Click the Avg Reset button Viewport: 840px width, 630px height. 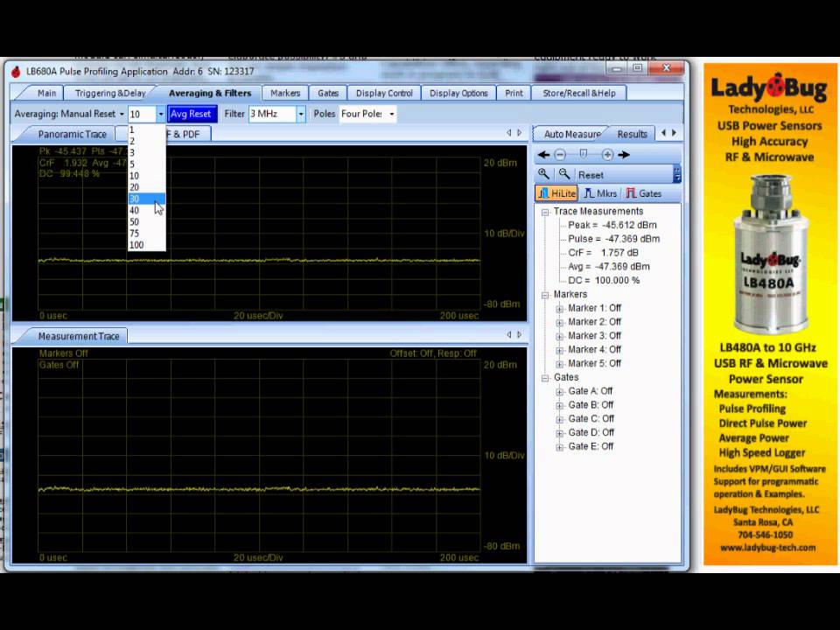click(192, 114)
